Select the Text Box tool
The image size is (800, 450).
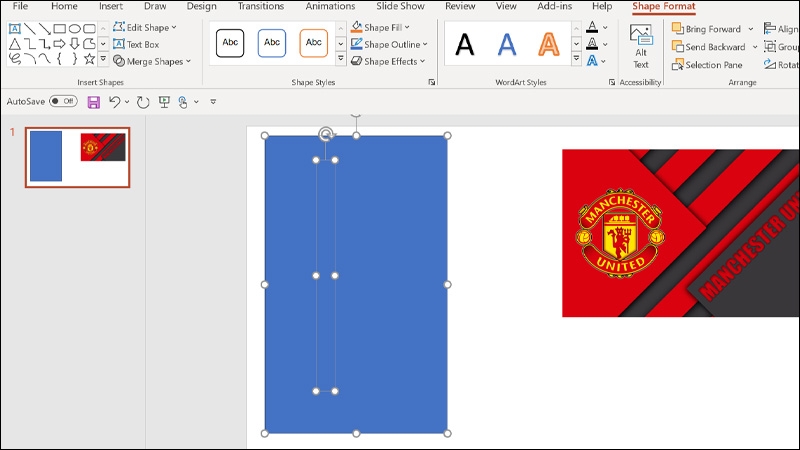[136, 44]
